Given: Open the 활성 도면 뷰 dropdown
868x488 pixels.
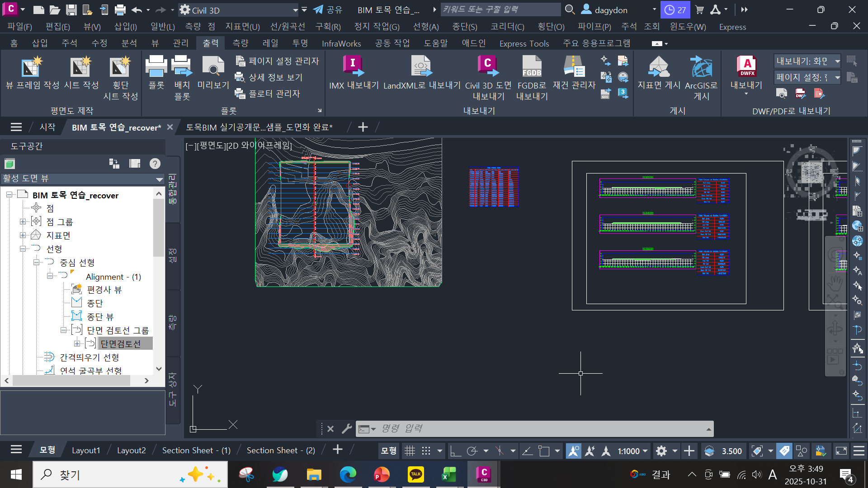Looking at the screenshot, I should [x=159, y=179].
